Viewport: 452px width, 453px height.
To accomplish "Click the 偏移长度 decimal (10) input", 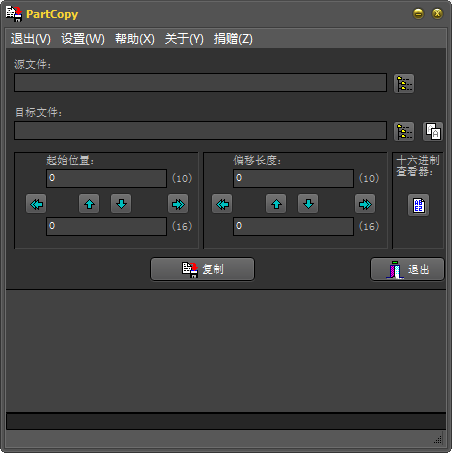I will [x=293, y=178].
